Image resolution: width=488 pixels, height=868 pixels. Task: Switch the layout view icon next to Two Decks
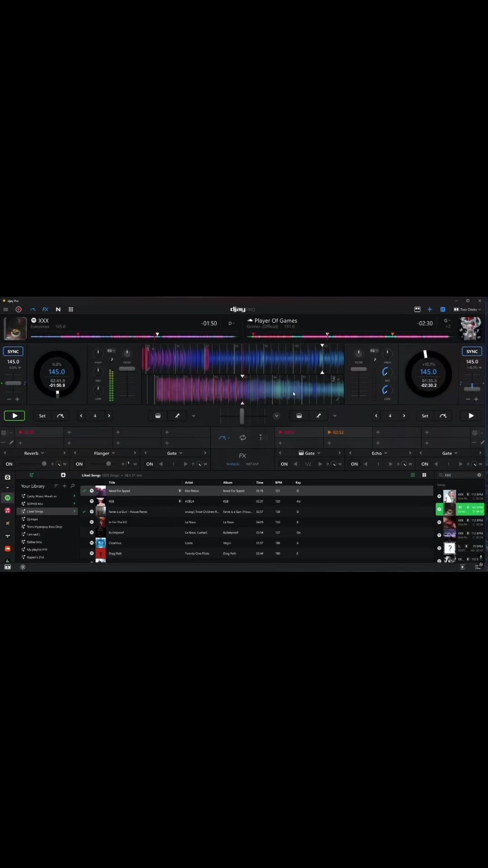[418, 310]
